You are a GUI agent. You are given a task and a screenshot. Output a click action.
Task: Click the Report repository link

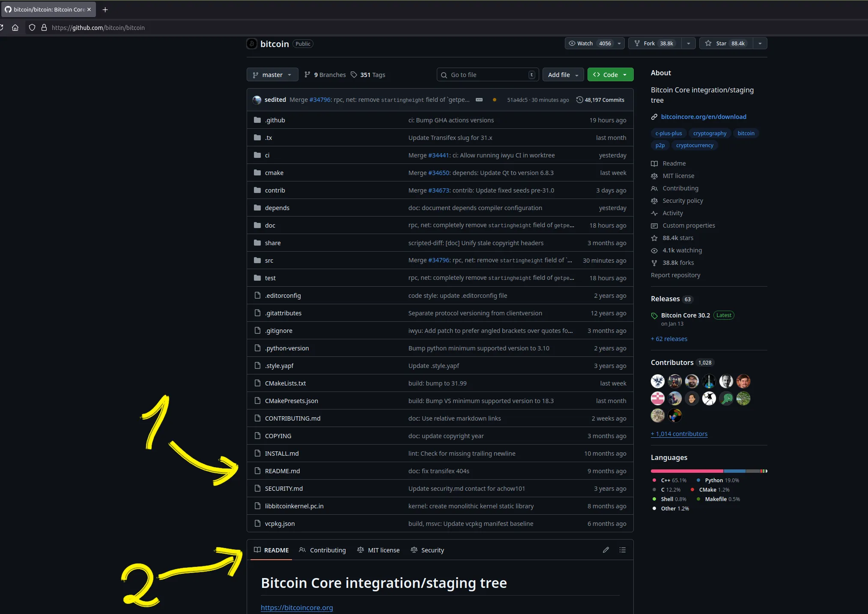point(676,275)
